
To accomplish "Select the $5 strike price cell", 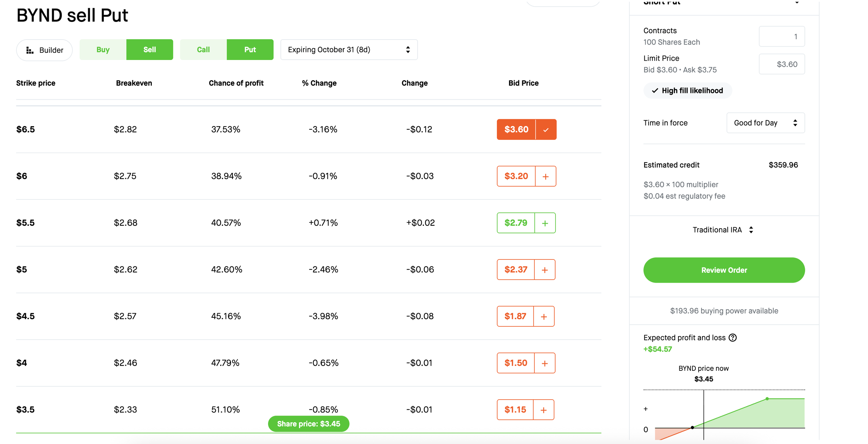I will coord(22,270).
